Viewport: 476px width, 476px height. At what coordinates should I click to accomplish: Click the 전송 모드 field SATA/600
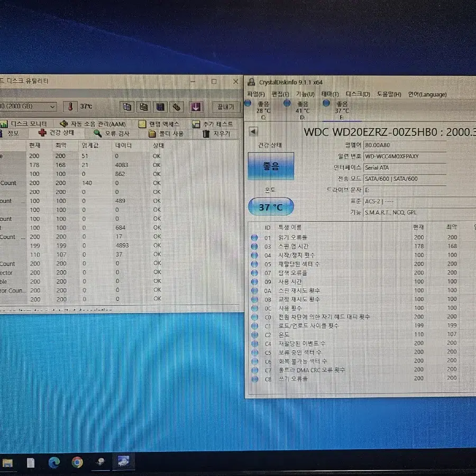[x=405, y=179]
